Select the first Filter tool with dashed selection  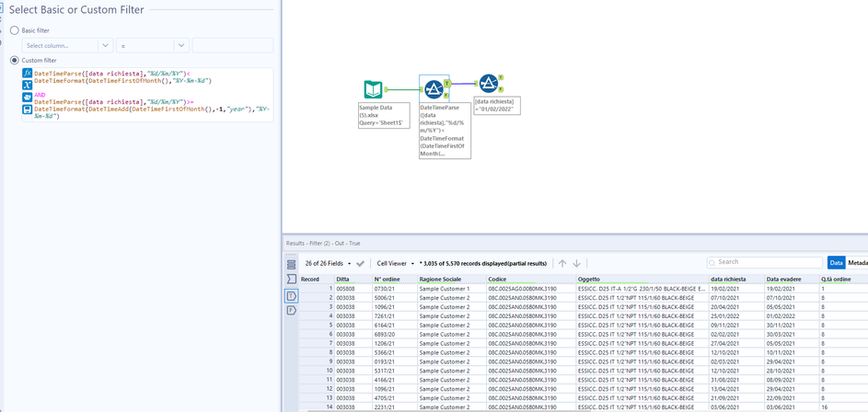[434, 89]
